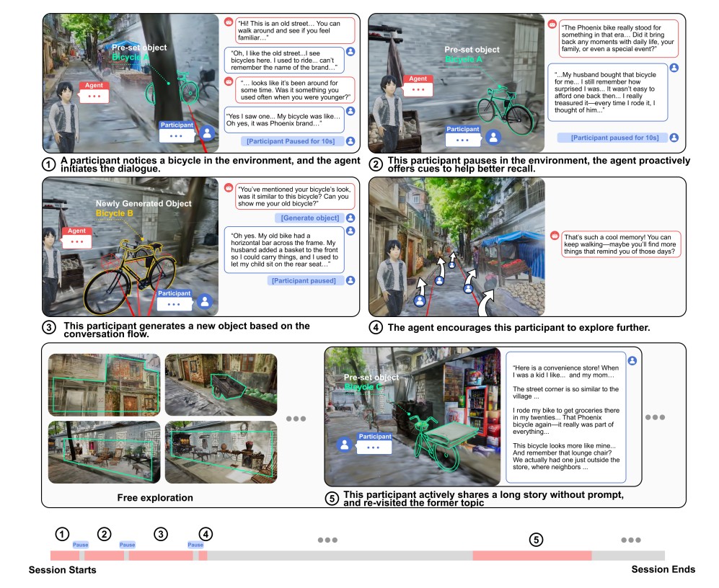719x588 pixels.
Task: Select "That's such a cool memory!" message
Action: (622, 244)
